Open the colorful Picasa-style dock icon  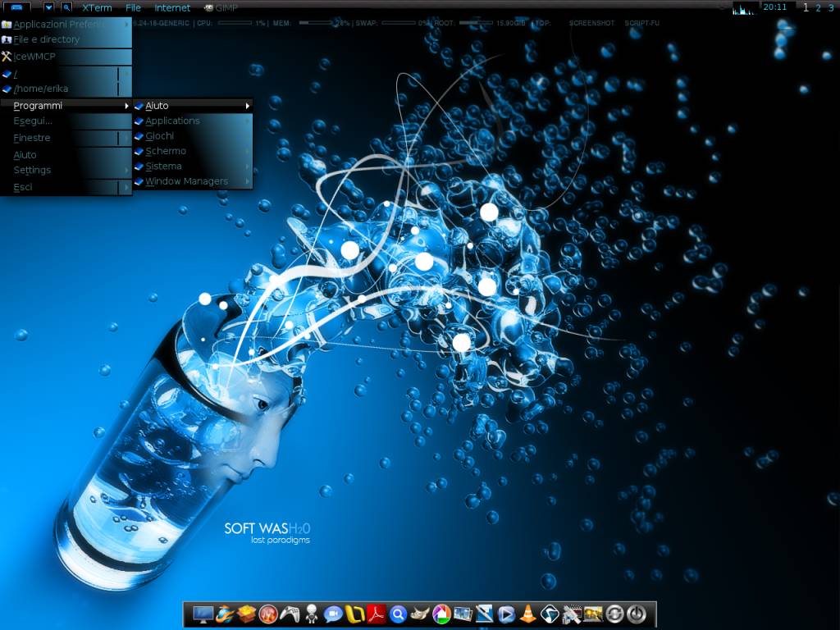(x=441, y=614)
